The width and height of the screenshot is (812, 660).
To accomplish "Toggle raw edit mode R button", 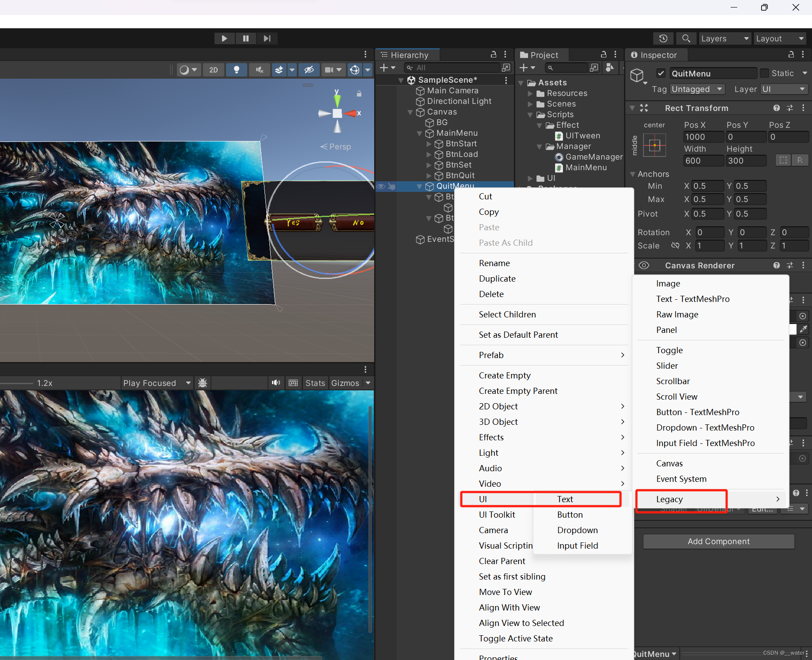I will tap(800, 160).
